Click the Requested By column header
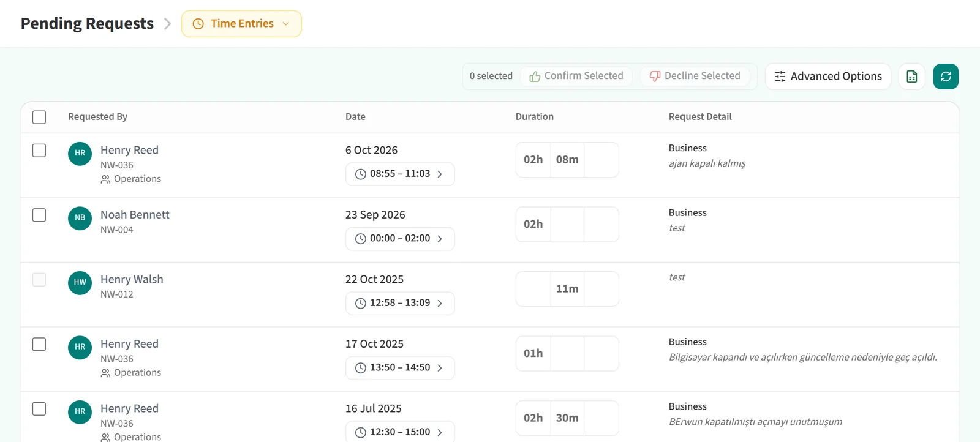 click(97, 117)
